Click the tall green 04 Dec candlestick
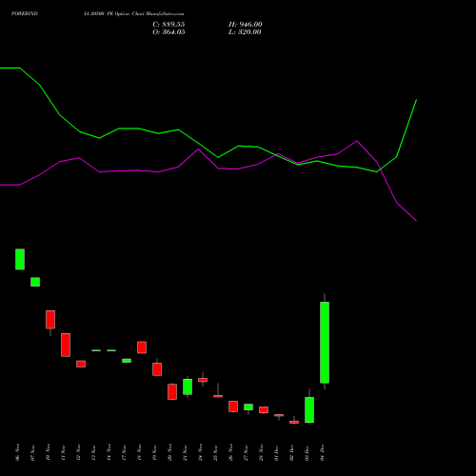The height and width of the screenshot is (476, 476). 325,343
